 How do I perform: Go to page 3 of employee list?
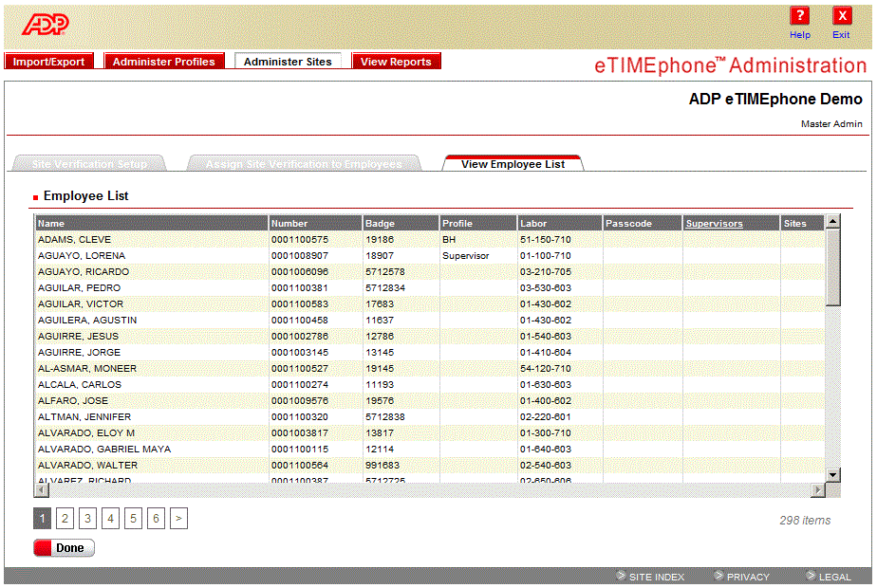click(x=88, y=518)
